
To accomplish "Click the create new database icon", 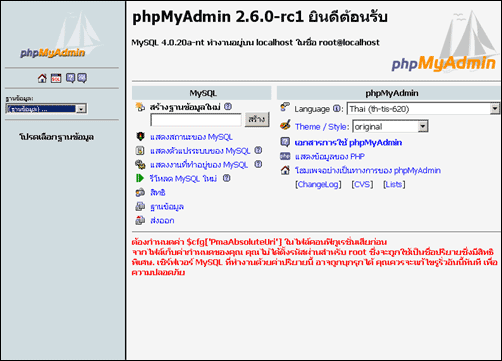I will (140, 107).
